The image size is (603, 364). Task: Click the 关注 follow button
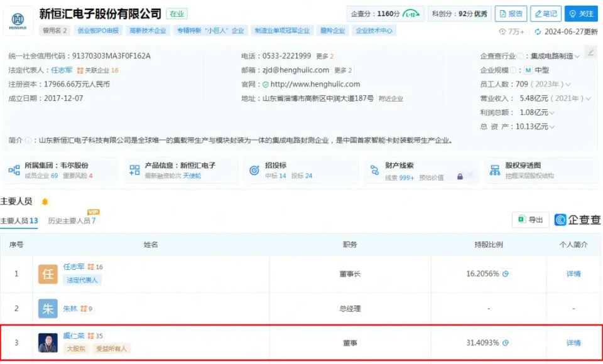pyautogui.click(x=580, y=14)
